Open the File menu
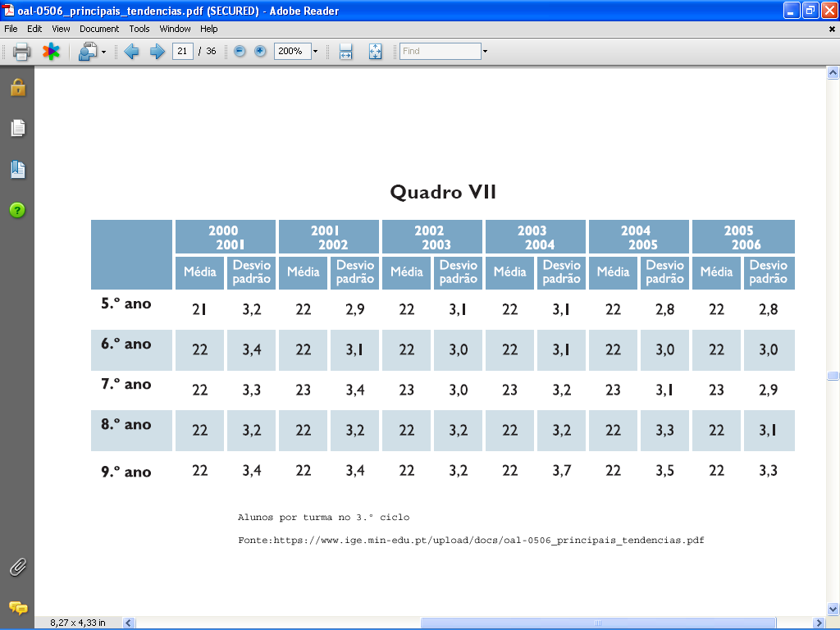 (x=11, y=29)
